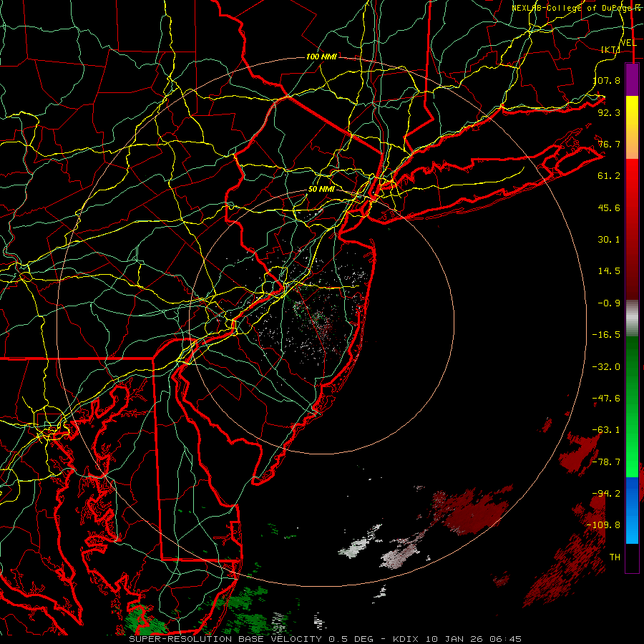Select the 30.1 legend value

coord(609,240)
